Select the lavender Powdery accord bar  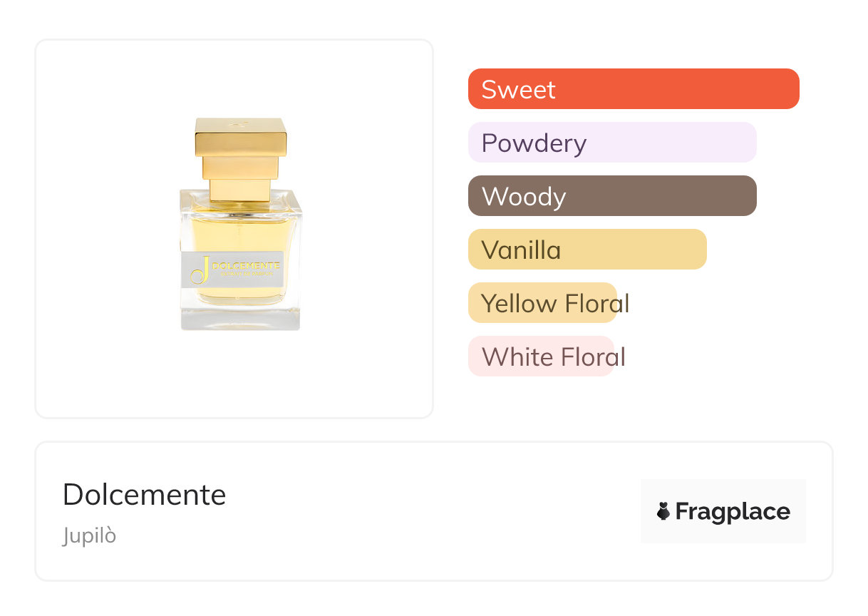(x=670, y=143)
